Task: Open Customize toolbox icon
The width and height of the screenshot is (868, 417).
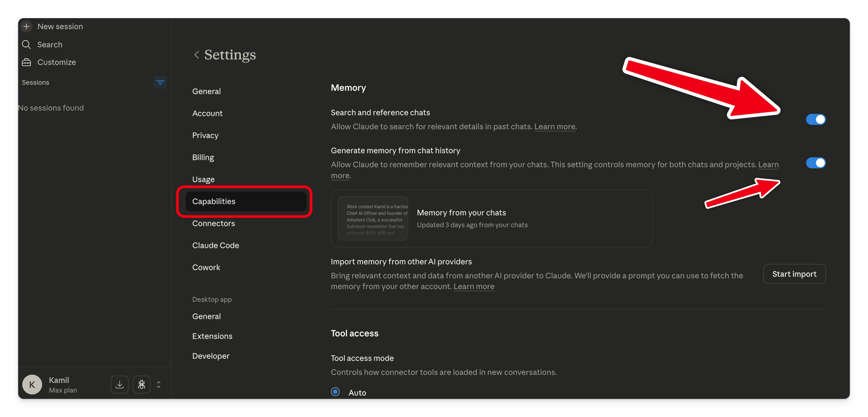Action: pos(26,62)
